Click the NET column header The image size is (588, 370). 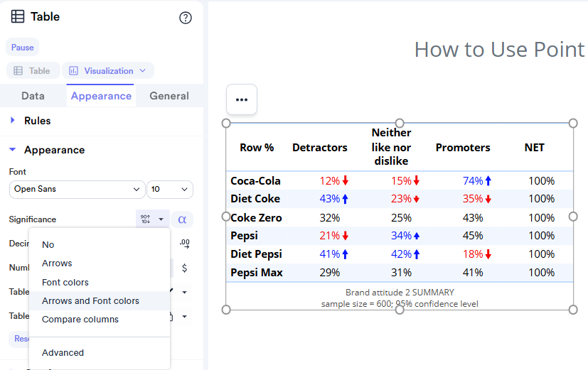pos(534,148)
